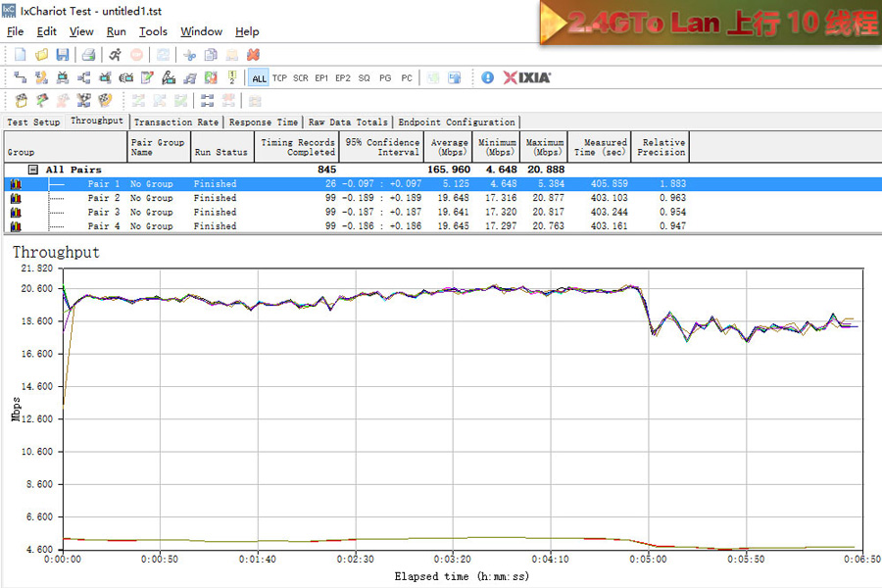This screenshot has width=882, height=588.
Task: Click the Run Status column header
Action: point(220,152)
